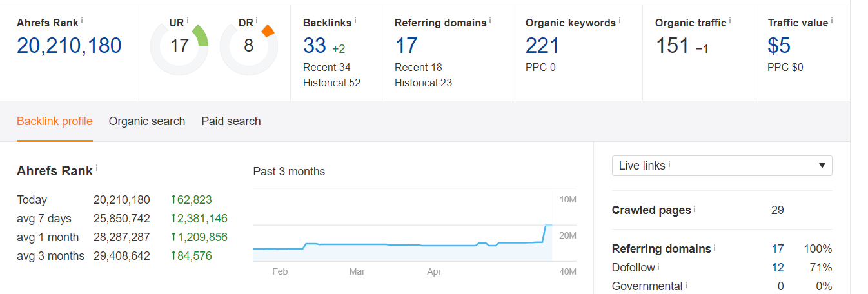This screenshot has width=868, height=294.
Task: Click the avg 7 days change 2,381,146
Action: tap(199, 219)
